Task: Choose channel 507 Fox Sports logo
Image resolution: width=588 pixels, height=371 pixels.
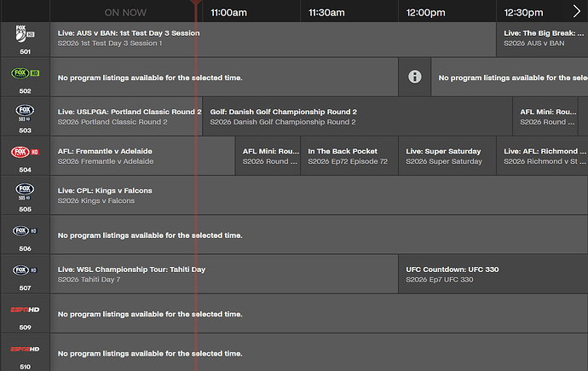Action: click(25, 270)
